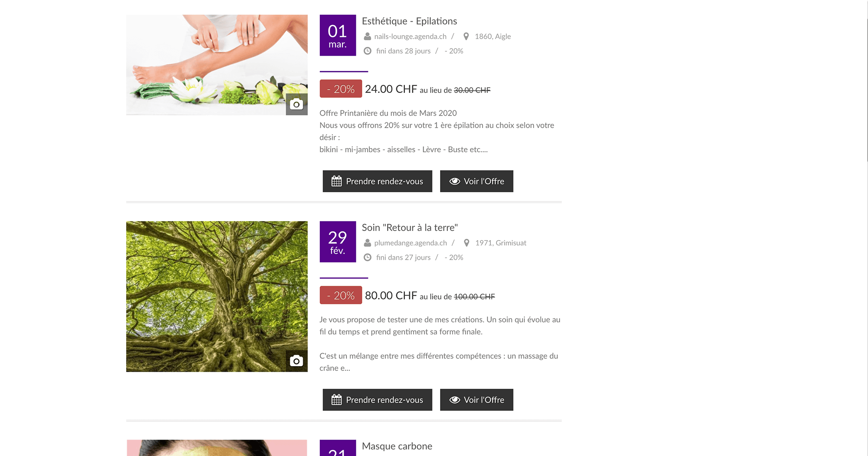Viewport: 868px width, 456px height.
Task: Click location pin next to 1860, Aigle
Action: tap(466, 36)
